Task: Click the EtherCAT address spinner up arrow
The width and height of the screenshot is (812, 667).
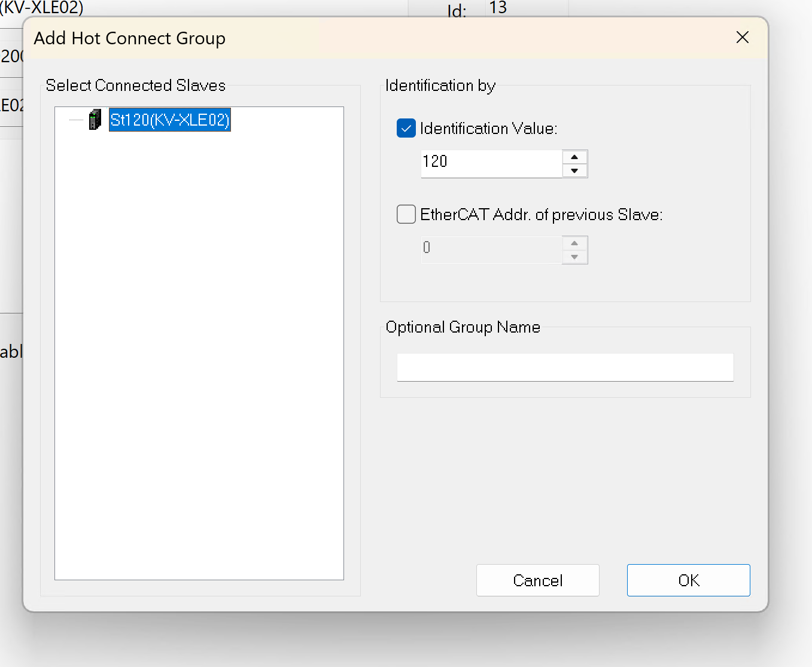Action: coord(574,243)
